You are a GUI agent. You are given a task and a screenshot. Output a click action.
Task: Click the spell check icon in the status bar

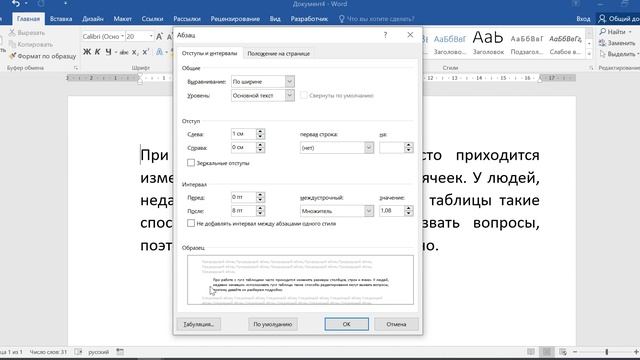click(x=78, y=352)
